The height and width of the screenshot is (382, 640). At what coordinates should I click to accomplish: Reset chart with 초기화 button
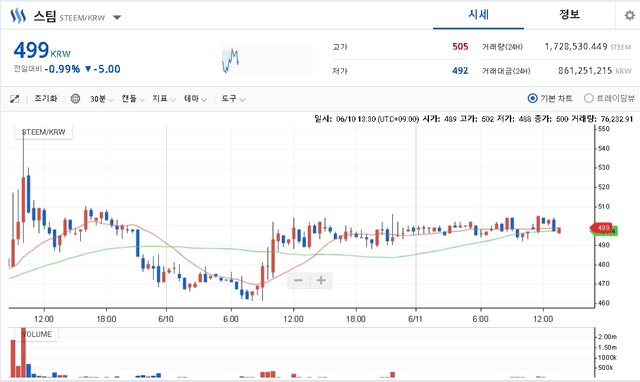(46, 98)
